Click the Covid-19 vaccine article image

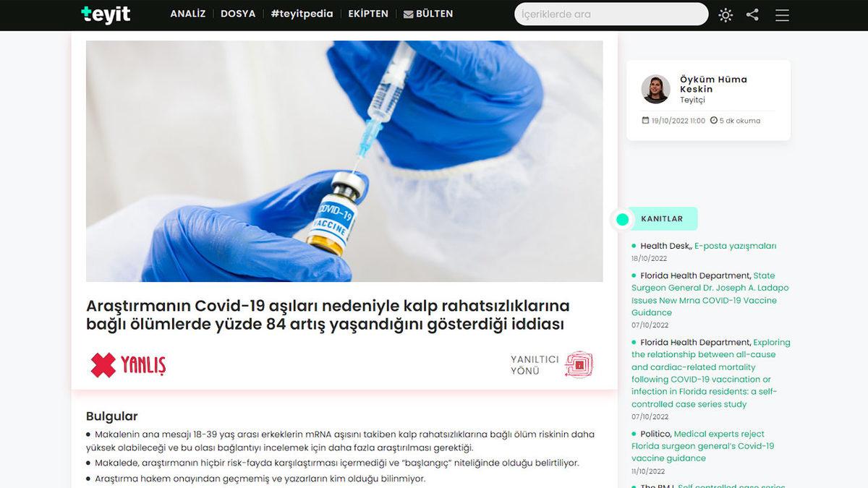coord(344,161)
